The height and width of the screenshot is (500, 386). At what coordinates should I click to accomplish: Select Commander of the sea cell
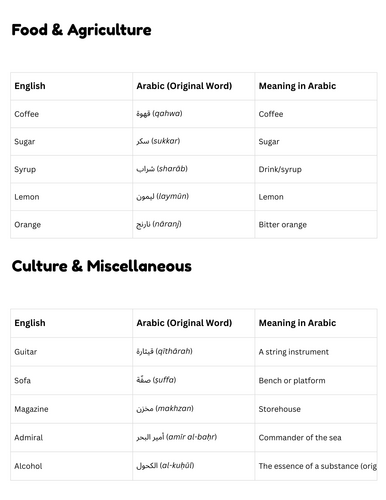pos(316,438)
